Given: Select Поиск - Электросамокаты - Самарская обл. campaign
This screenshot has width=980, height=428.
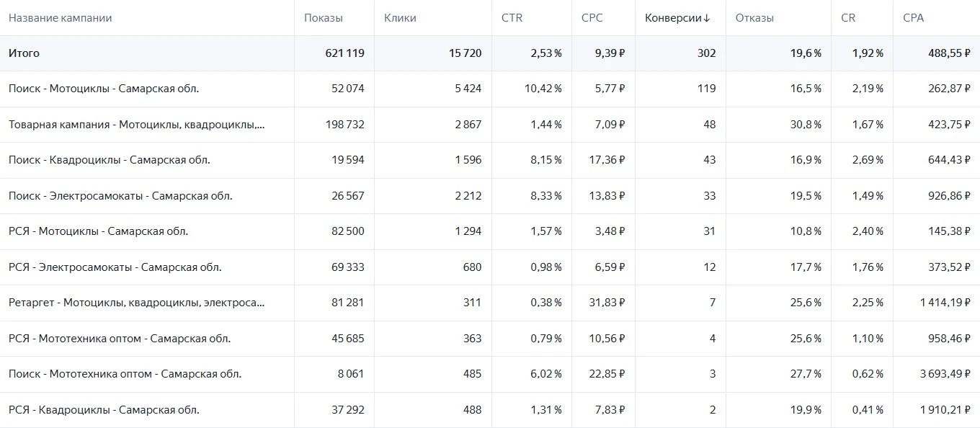Looking at the screenshot, I should click(x=120, y=196).
